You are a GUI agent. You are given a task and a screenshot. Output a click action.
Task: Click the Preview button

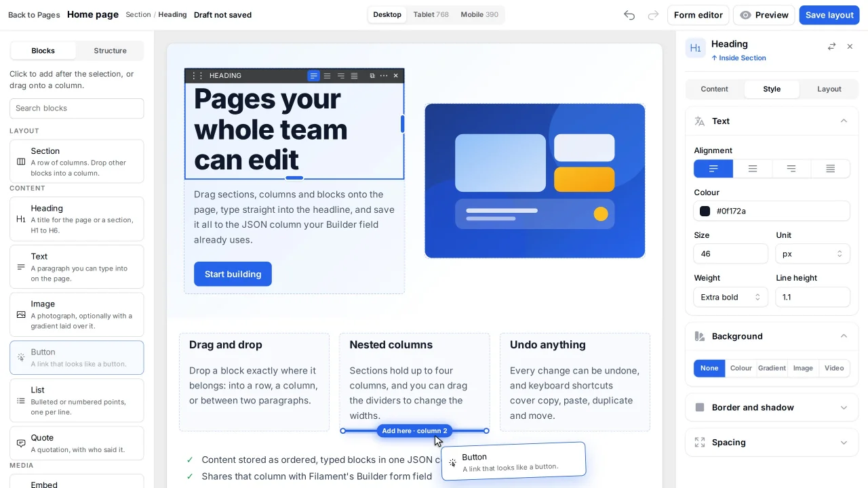pyautogui.click(x=764, y=15)
